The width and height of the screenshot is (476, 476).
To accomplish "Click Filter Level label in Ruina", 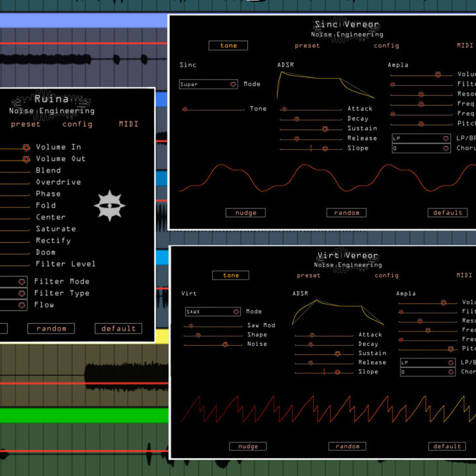I will click(x=65, y=264).
